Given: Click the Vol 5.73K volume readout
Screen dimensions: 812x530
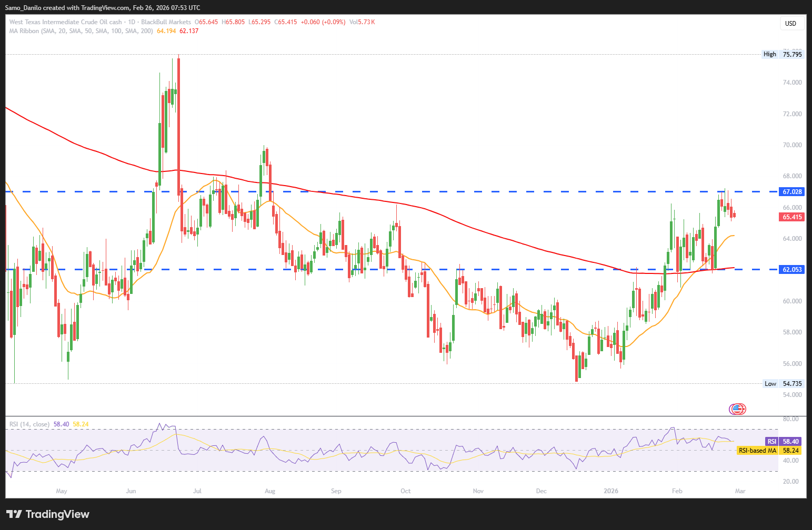Looking at the screenshot, I should tap(362, 22).
